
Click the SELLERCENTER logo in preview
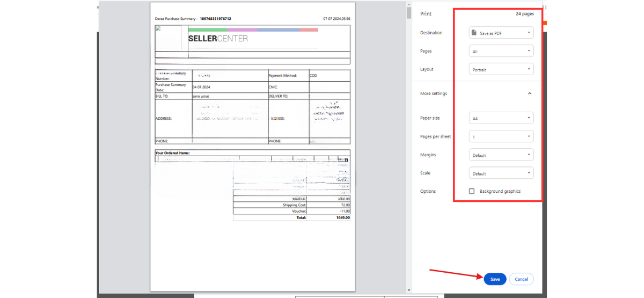pyautogui.click(x=218, y=39)
